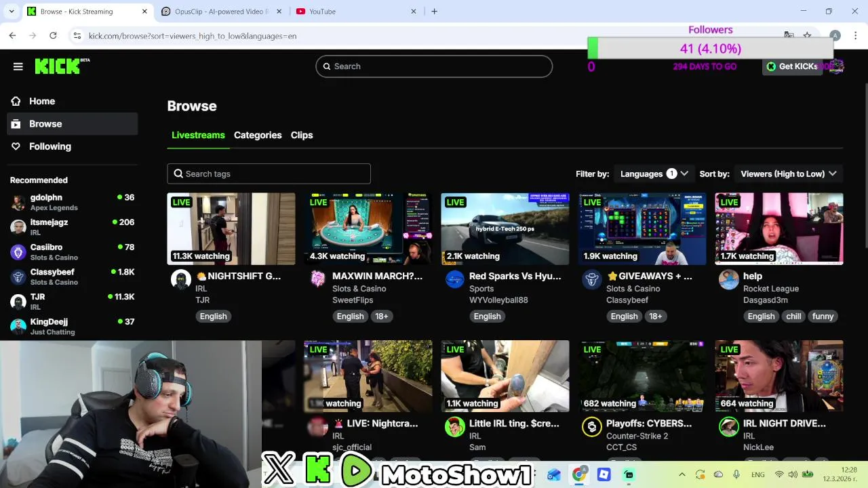Focus the top Search field
The image size is (868, 488).
[x=434, y=66]
